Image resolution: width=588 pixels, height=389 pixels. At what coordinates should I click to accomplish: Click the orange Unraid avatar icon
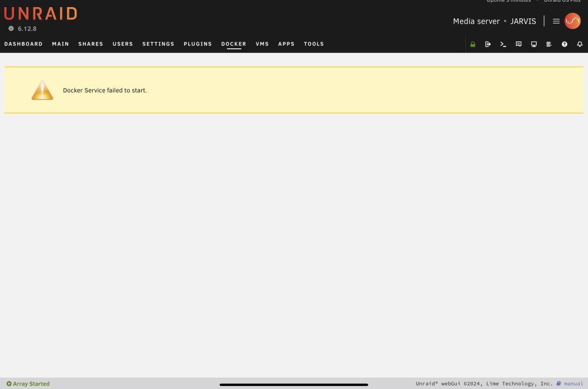point(572,21)
